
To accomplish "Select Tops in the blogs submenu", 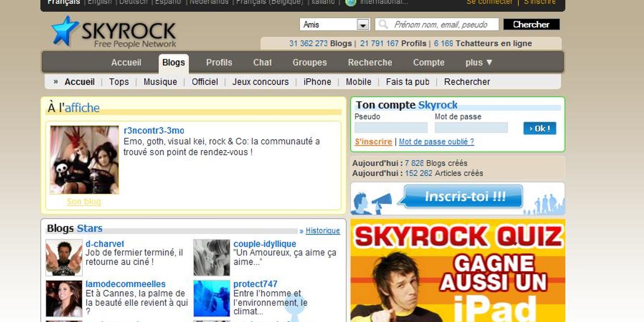I will (119, 82).
